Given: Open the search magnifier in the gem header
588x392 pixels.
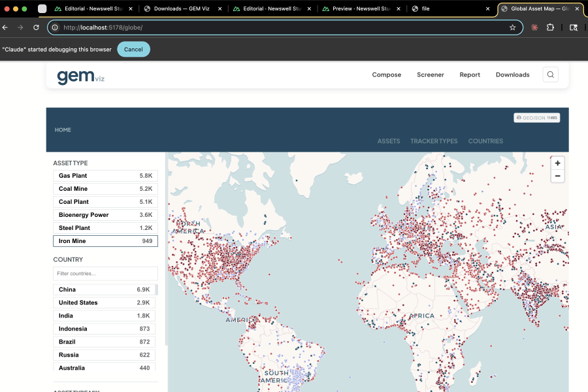Looking at the screenshot, I should [551, 74].
